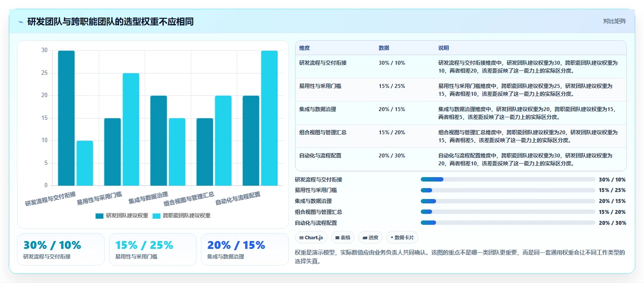Click light 跨职能团队 bar for 自动化与流程配置
This screenshot has width=644, height=283.
point(269,118)
